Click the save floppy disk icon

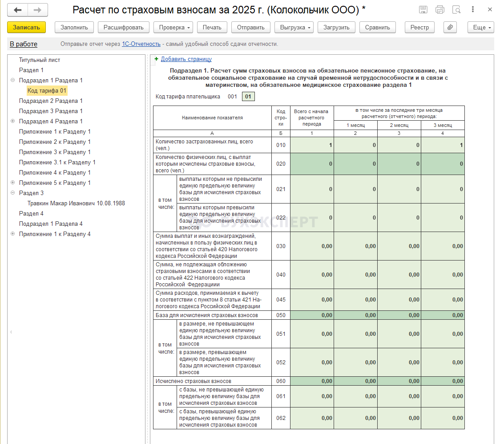click(423, 10)
